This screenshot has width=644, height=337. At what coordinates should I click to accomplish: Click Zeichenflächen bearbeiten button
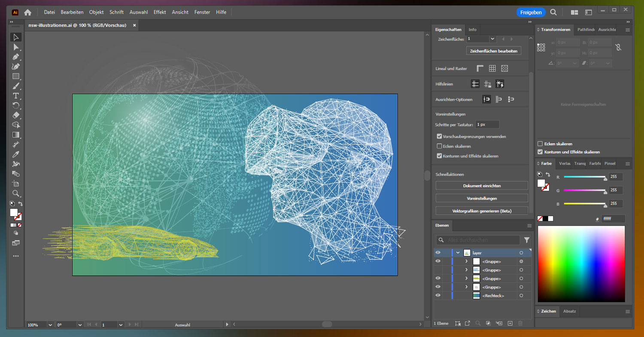(493, 51)
